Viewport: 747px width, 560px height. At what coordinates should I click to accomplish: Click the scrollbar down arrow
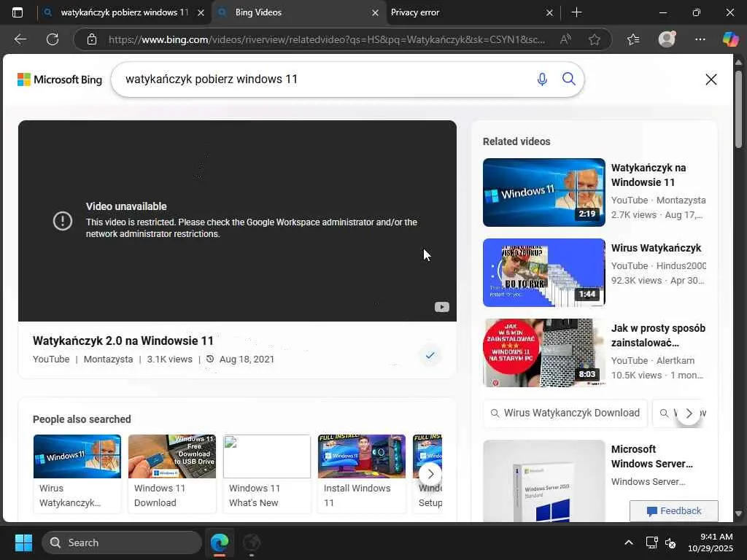point(738,514)
